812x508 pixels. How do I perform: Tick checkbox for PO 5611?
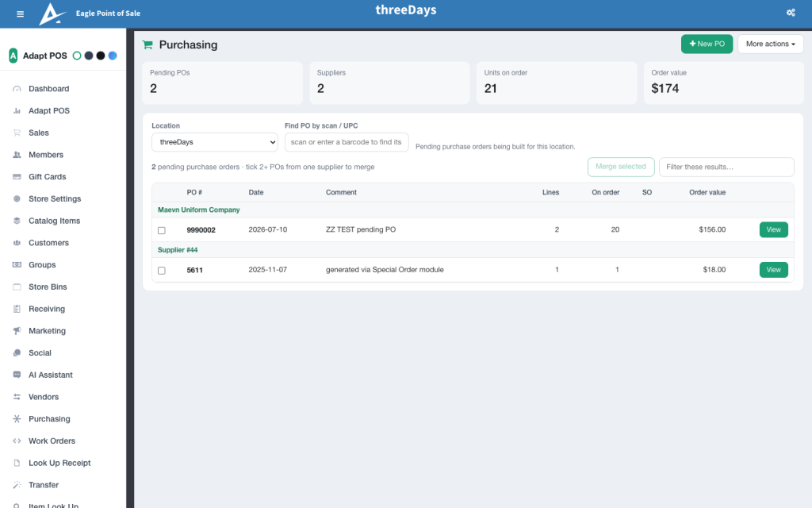pyautogui.click(x=162, y=271)
